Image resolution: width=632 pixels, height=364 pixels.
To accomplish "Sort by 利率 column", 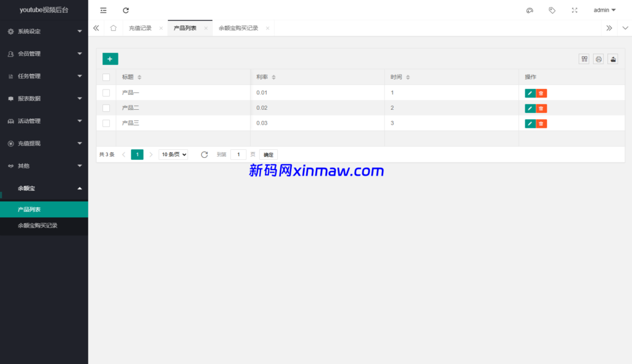I will tap(273, 77).
